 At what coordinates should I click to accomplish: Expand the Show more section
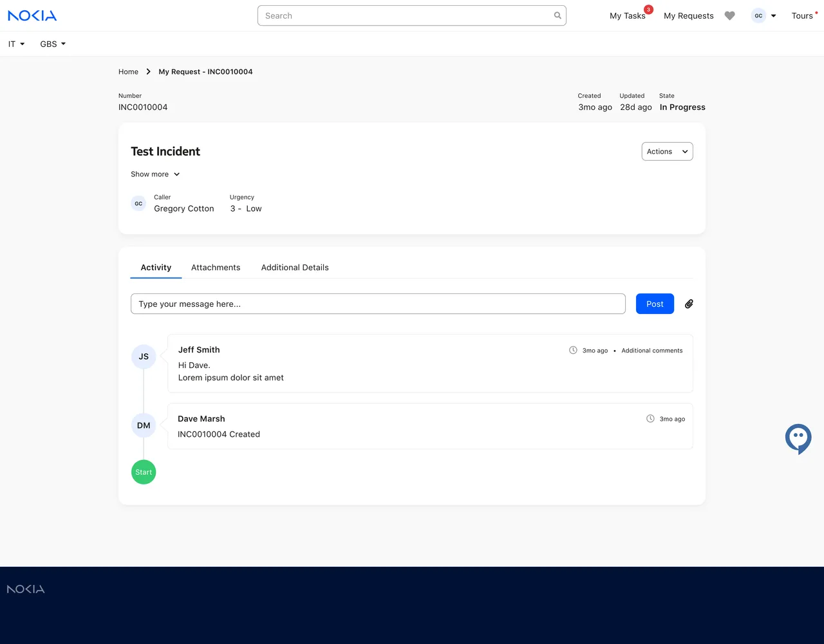154,174
